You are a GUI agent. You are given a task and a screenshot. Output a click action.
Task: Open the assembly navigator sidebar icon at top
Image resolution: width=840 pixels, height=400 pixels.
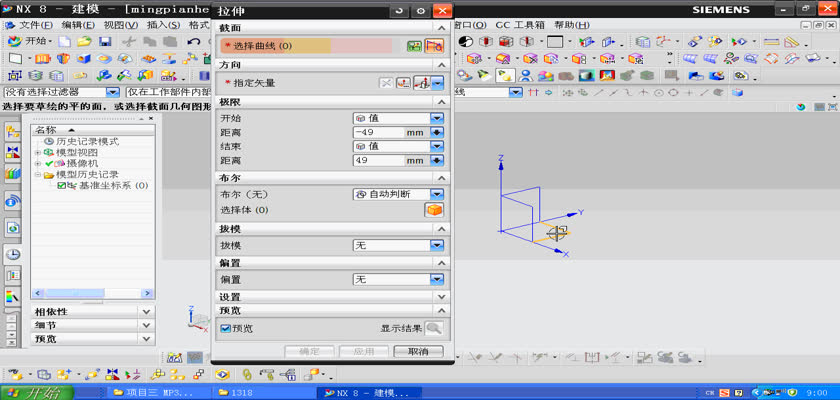pyautogui.click(x=13, y=132)
